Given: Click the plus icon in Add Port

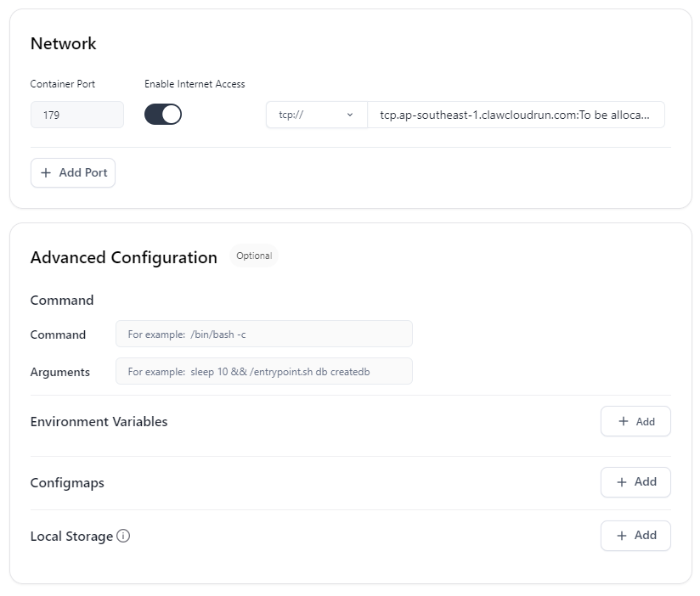Looking at the screenshot, I should 46,172.
